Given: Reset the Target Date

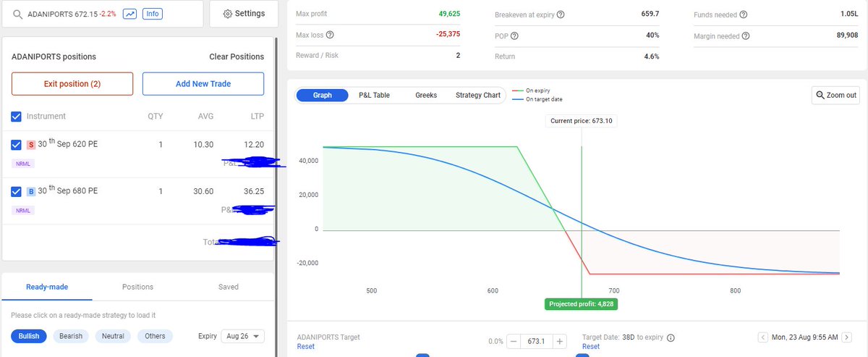Looking at the screenshot, I should 590,347.
